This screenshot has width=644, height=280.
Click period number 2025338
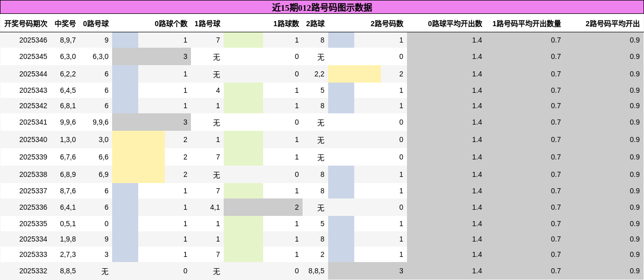[33, 174]
